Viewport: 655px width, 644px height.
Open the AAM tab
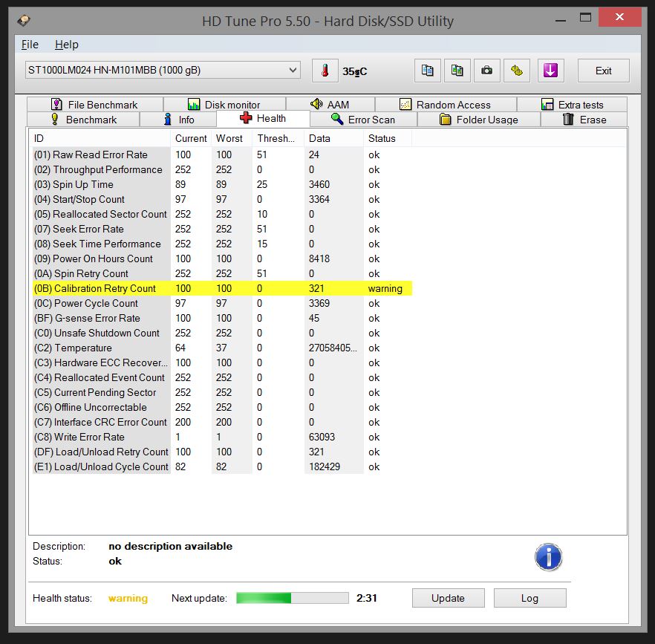coord(330,105)
